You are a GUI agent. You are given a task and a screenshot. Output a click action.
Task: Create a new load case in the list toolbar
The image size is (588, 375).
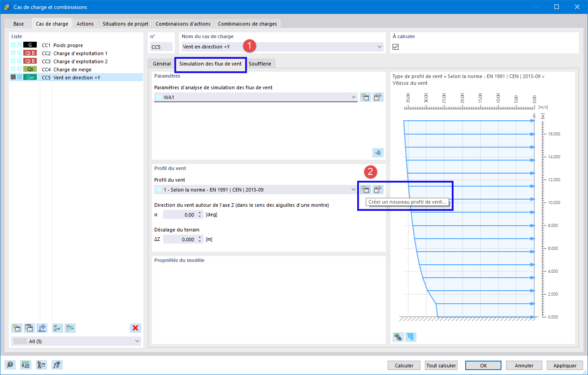[17, 328]
